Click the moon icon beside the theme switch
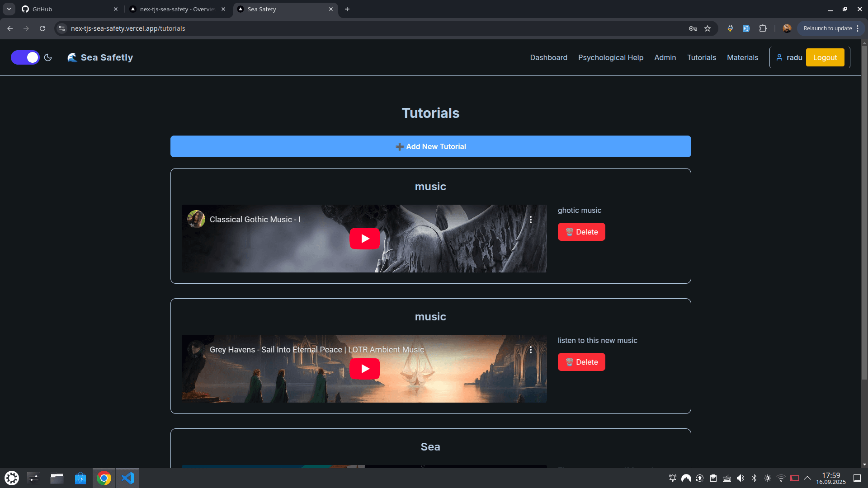The image size is (868, 488). point(48,57)
